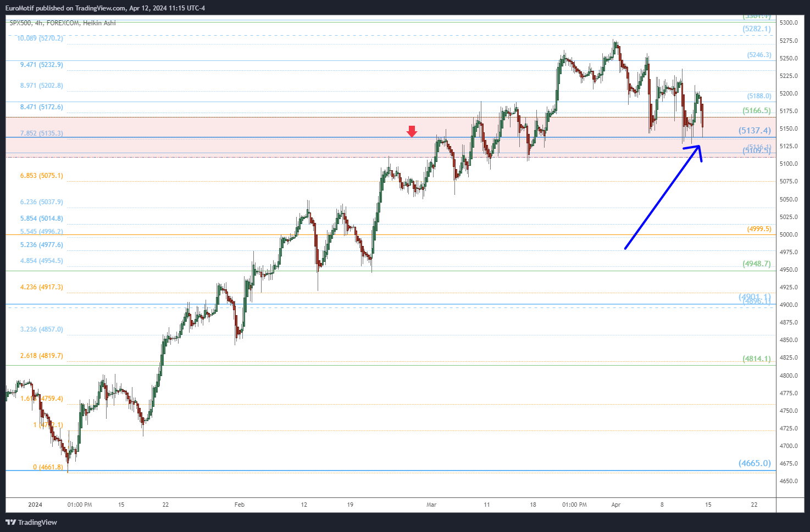Click the green price level label '(4814.1)'

point(757,359)
